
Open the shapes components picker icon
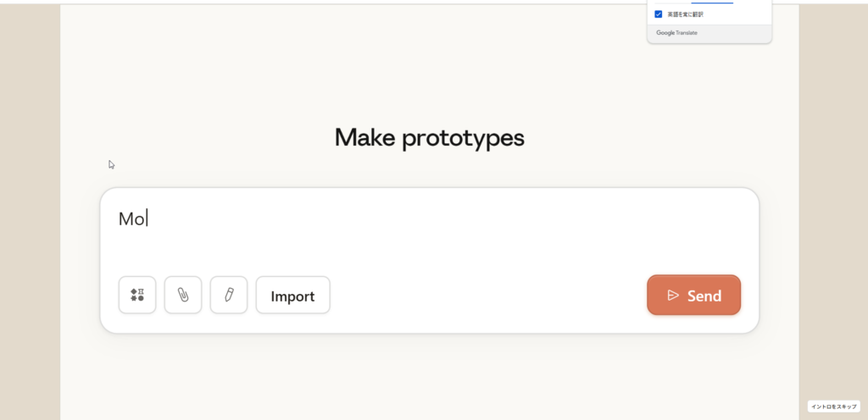click(x=137, y=296)
